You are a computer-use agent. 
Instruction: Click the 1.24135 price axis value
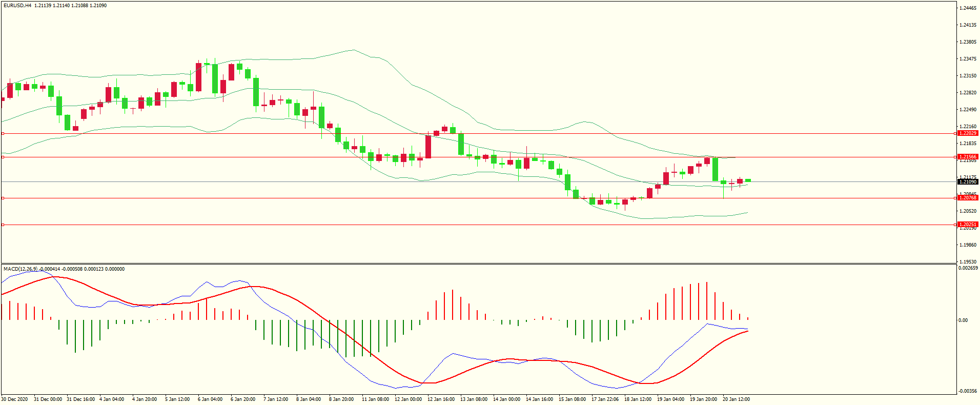pos(968,25)
